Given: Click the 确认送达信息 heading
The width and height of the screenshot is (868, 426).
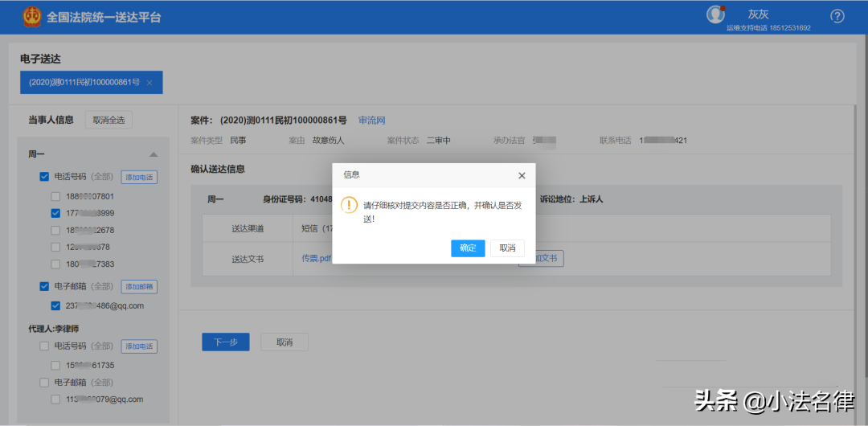Looking at the screenshot, I should pos(218,169).
